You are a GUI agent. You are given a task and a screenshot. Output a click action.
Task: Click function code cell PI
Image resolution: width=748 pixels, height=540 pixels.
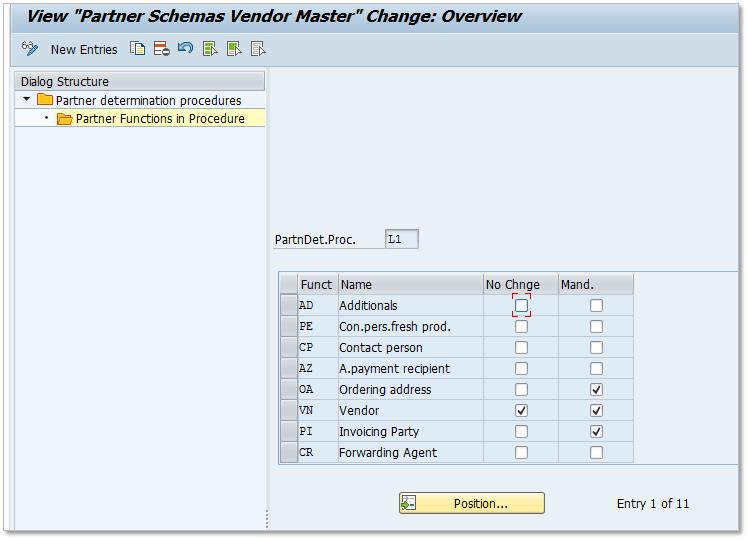coord(318,431)
